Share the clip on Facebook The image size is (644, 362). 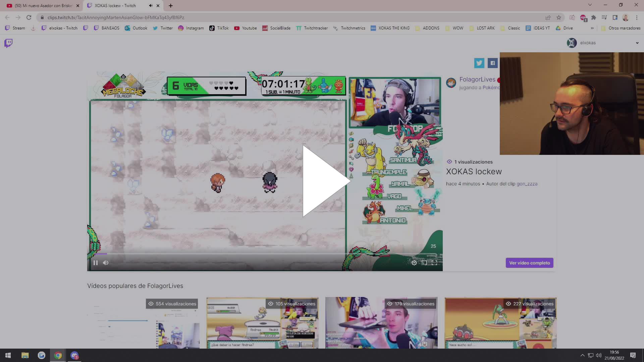point(492,63)
